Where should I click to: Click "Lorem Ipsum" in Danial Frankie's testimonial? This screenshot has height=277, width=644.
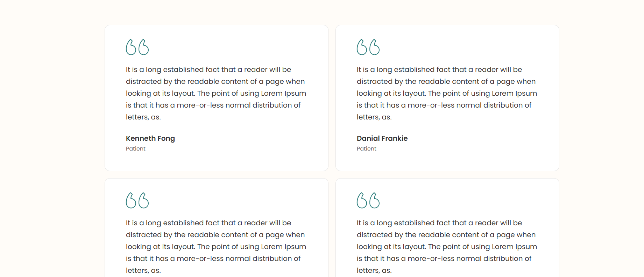point(514,93)
